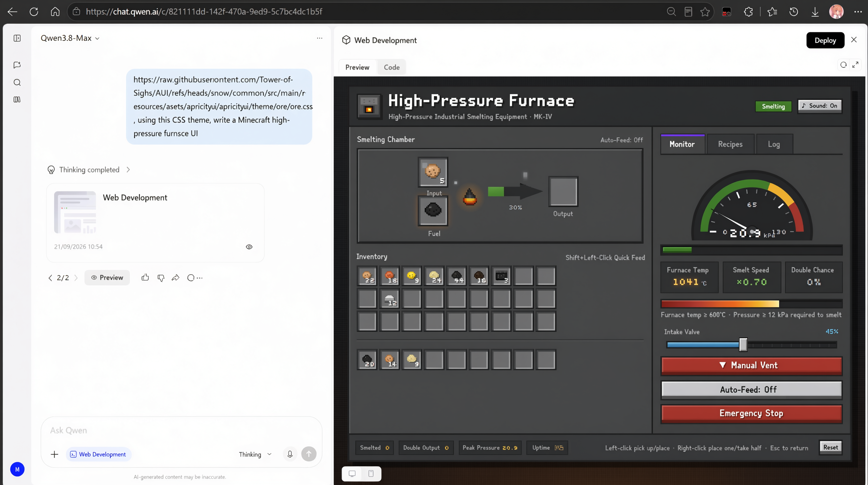This screenshot has height=485, width=868.
Task: Open the reader view icon in address bar
Action: tap(688, 12)
